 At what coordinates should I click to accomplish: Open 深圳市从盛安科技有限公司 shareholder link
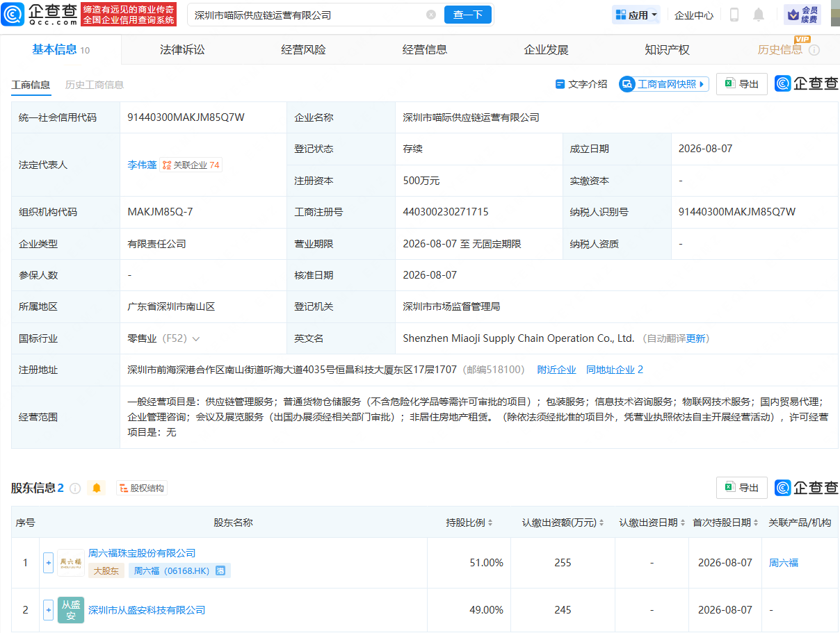click(147, 610)
